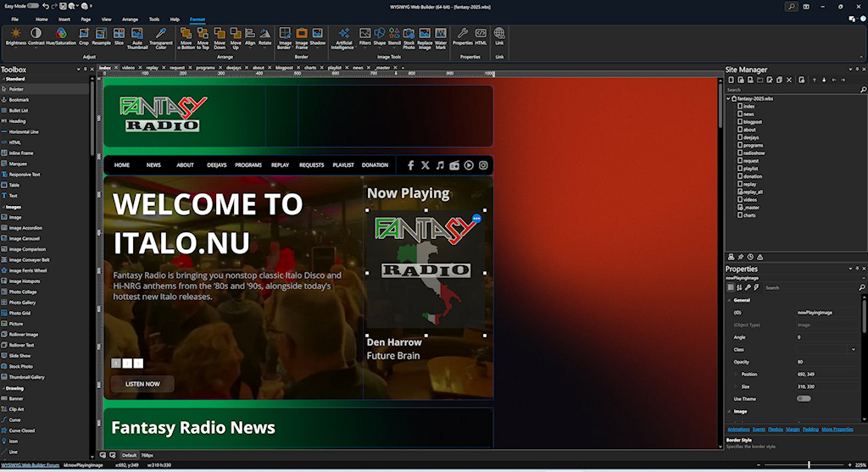Click Move to Top in Arrange group
Image resolution: width=868 pixels, height=472 pixels.
click(x=203, y=38)
